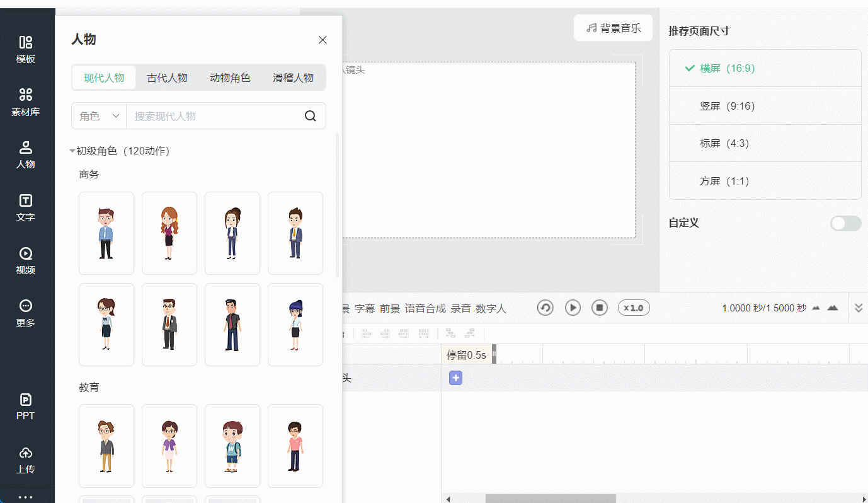Image resolution: width=868 pixels, height=503 pixels.
Task: Open the 数字人 digital human option
Action: click(x=491, y=308)
